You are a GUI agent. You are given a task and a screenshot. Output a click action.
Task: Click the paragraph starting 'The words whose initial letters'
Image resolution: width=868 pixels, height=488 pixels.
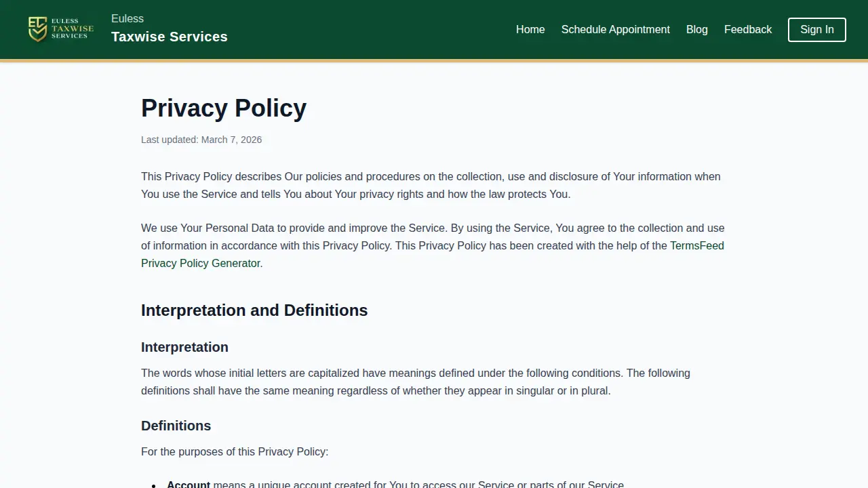click(434, 382)
